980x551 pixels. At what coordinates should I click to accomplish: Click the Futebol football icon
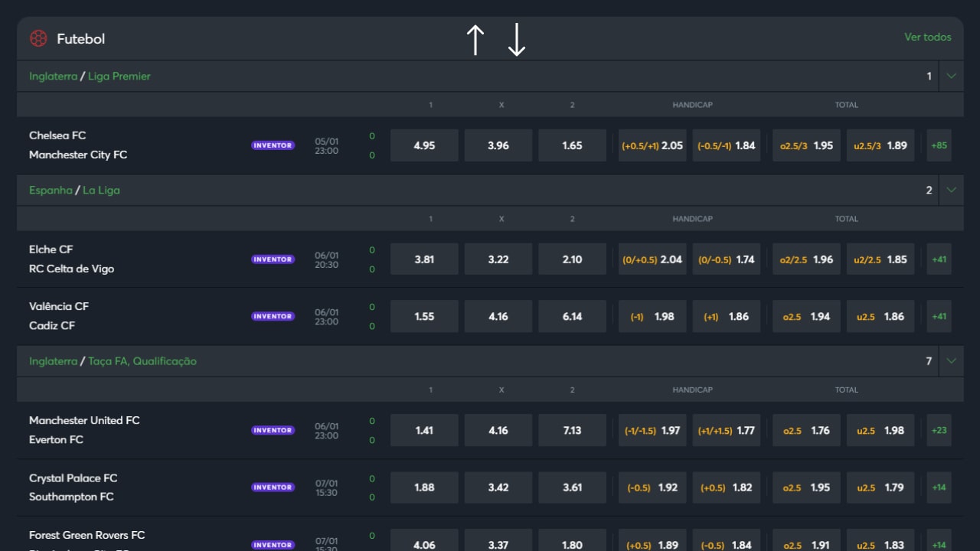[38, 38]
